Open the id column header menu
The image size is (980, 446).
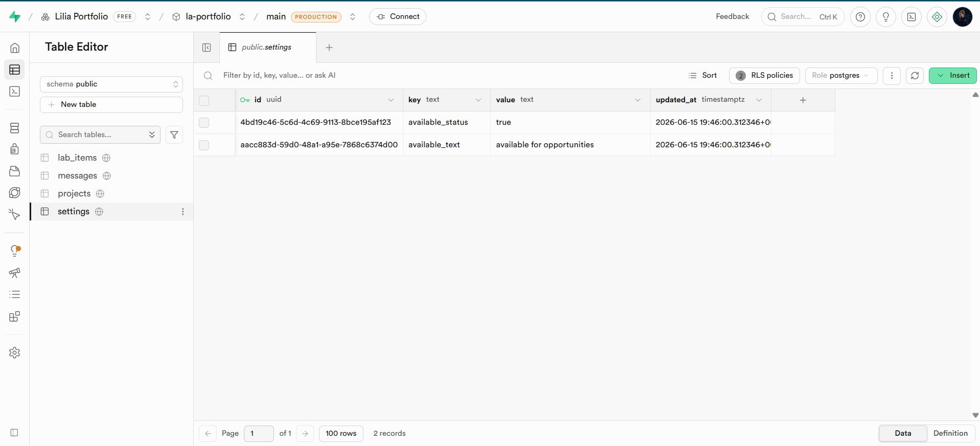391,100
